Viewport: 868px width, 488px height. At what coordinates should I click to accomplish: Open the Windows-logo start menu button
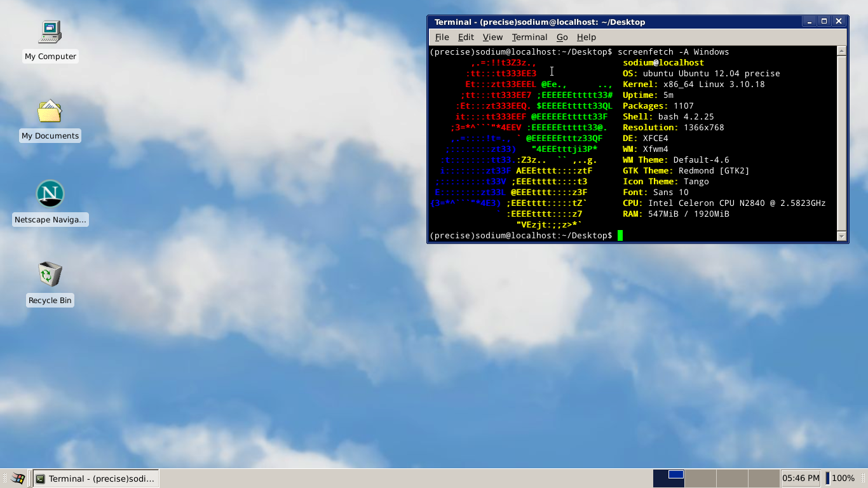pos(17,478)
